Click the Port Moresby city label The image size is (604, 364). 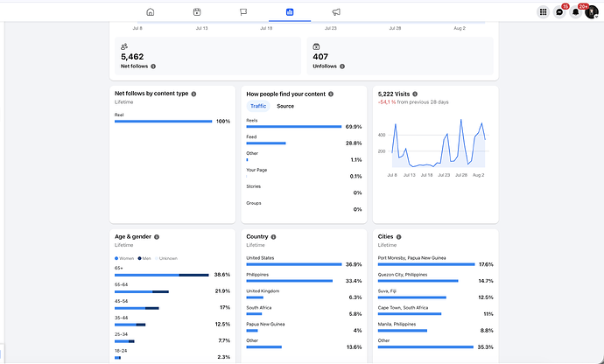(x=411, y=258)
